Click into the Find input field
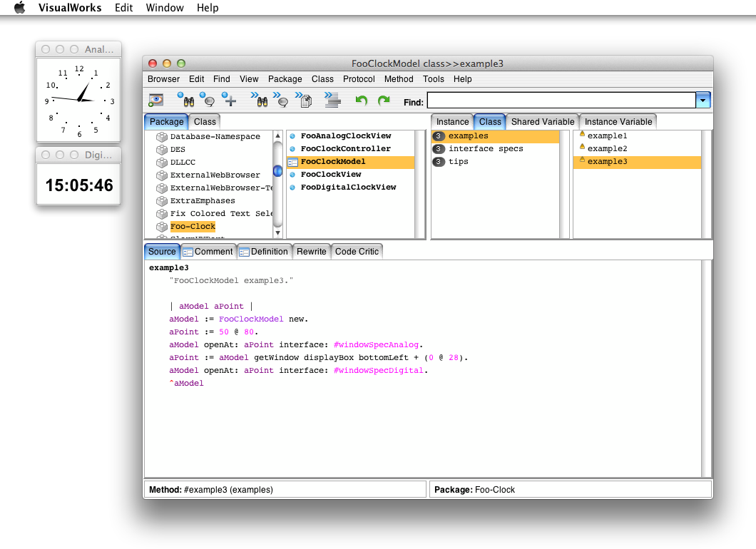This screenshot has height=549, width=756. tap(561, 101)
